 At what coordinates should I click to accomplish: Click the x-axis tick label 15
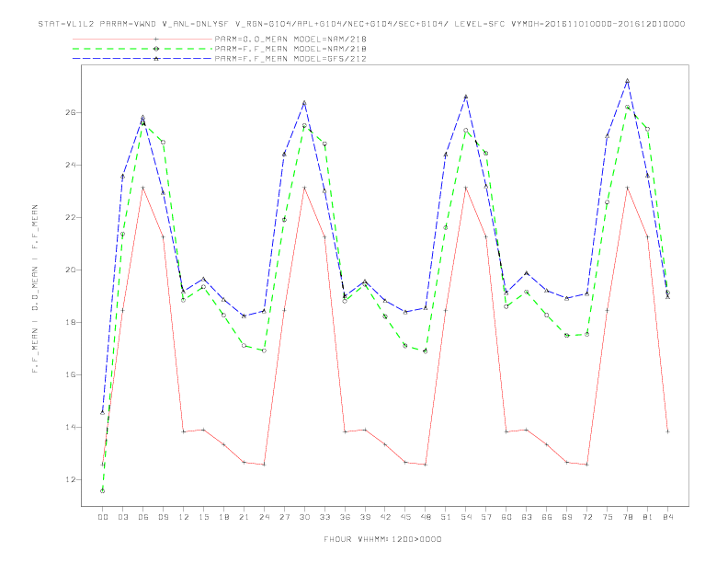203,517
